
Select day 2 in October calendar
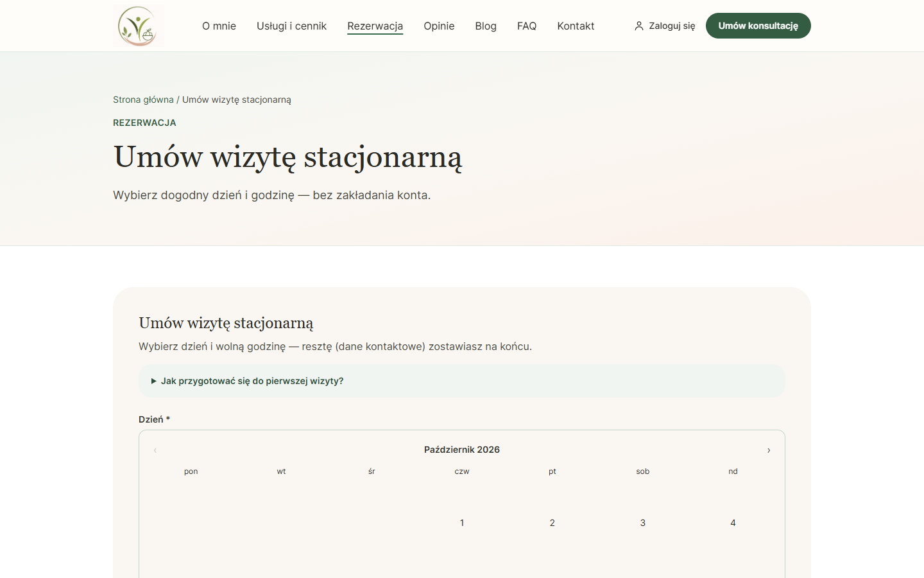pos(552,523)
